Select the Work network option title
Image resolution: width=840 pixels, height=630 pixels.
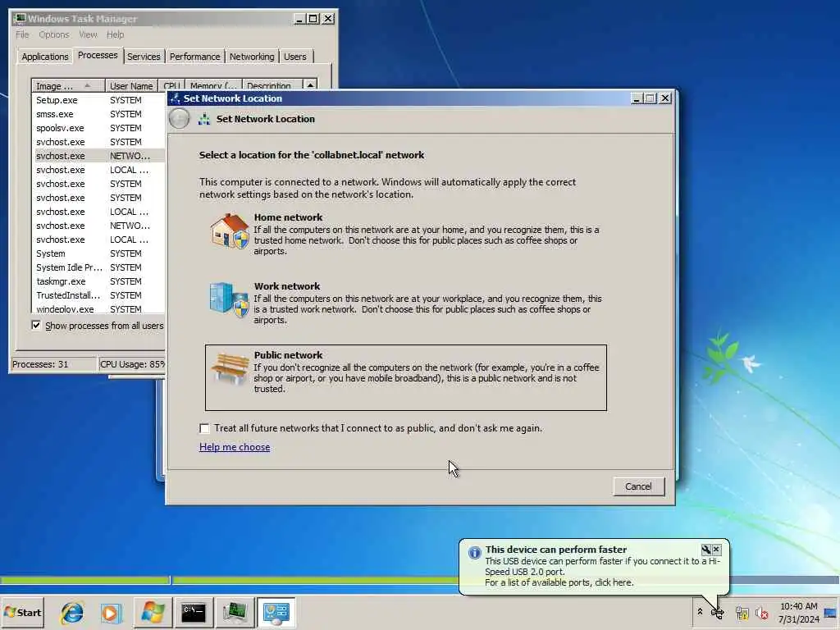click(x=287, y=286)
